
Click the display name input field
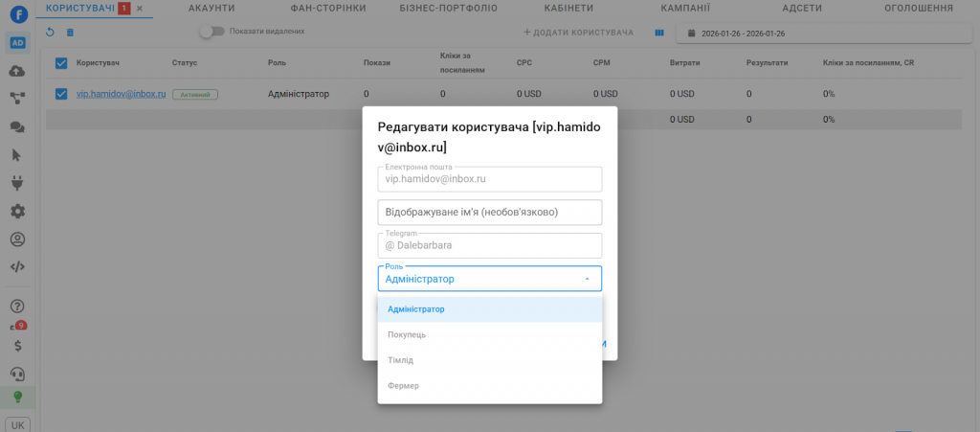point(489,212)
